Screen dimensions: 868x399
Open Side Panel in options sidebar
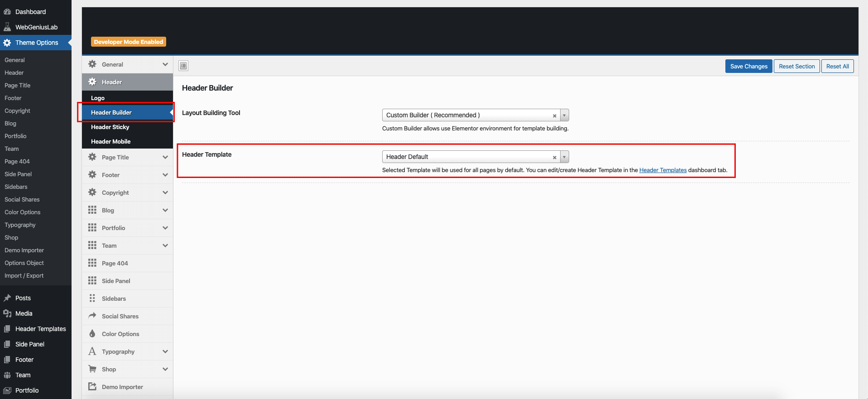coord(127,281)
